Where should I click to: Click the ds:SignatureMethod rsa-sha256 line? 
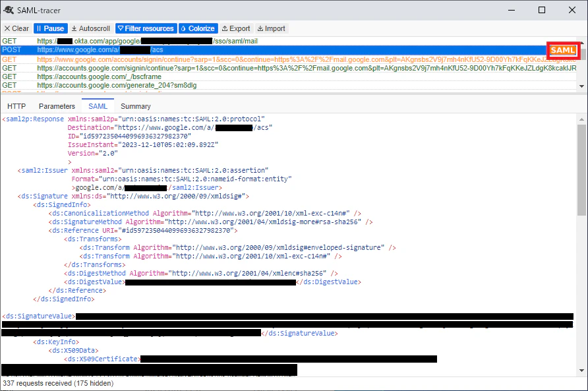click(210, 222)
